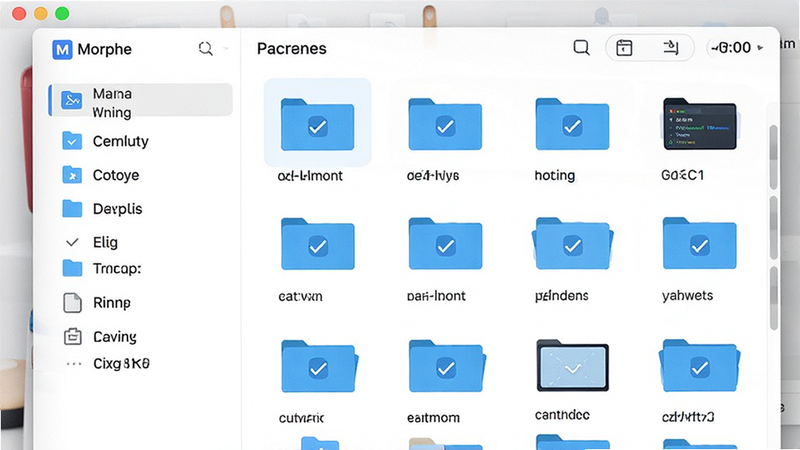Open the sidebar search magnifier

point(206,49)
